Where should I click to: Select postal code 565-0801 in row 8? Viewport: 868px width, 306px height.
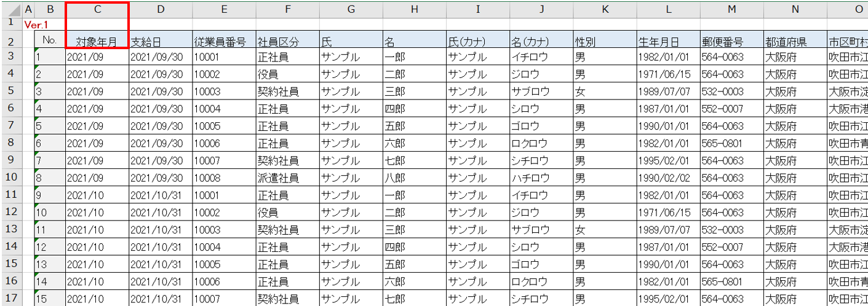[731, 143]
